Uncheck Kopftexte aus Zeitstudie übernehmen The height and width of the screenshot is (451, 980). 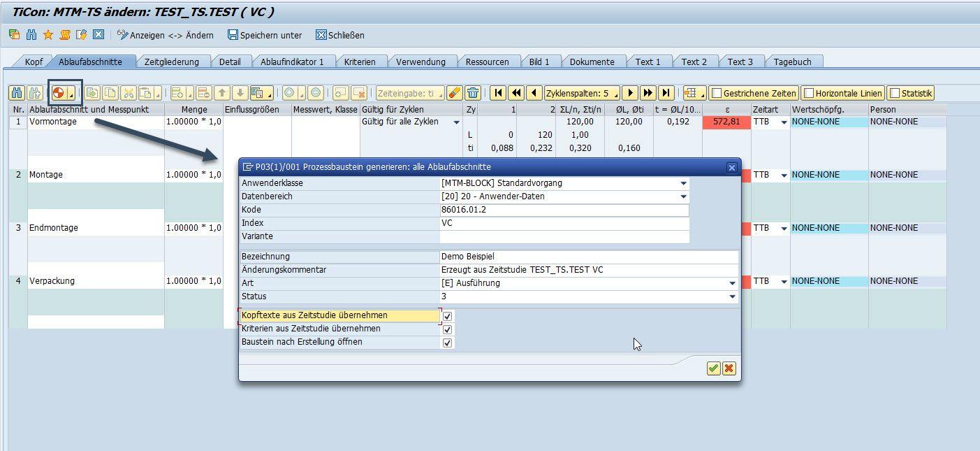coord(448,316)
